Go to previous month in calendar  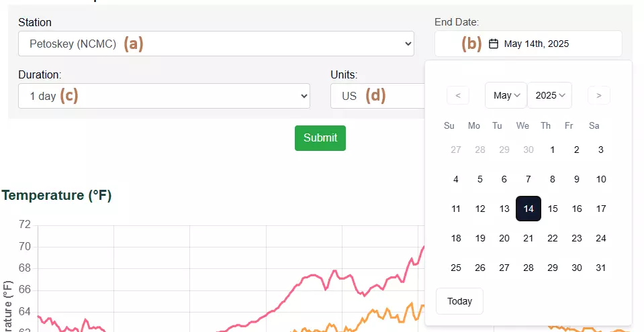[457, 95]
